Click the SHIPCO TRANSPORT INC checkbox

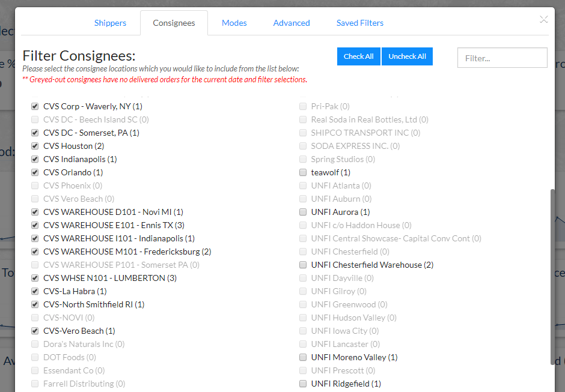[x=303, y=133]
